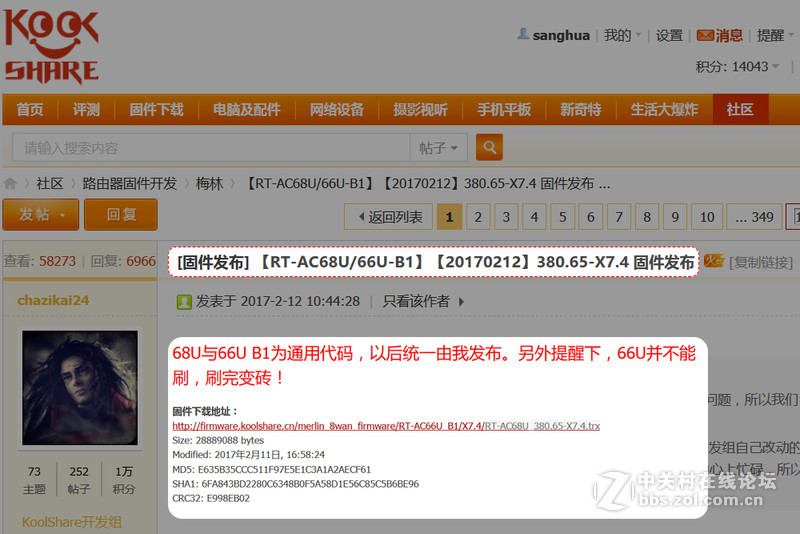Click the home icon in breadcrumb
Viewport: 800px width, 534px height.
(x=10, y=183)
